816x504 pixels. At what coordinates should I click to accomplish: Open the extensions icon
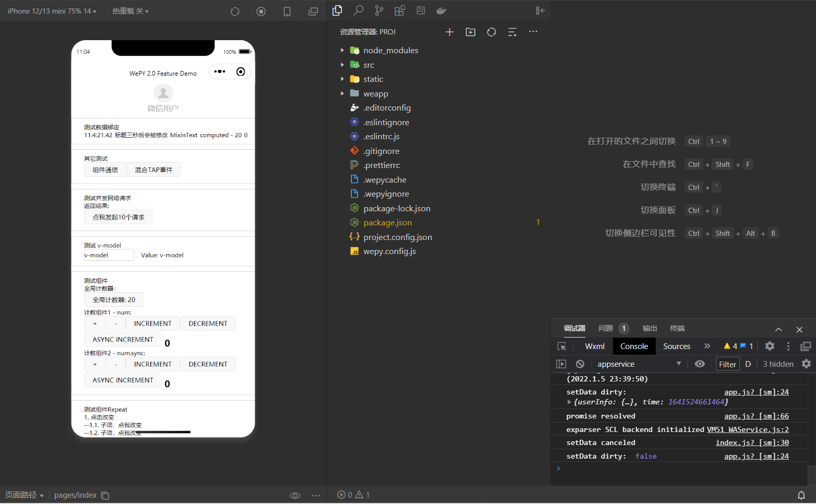coord(400,10)
